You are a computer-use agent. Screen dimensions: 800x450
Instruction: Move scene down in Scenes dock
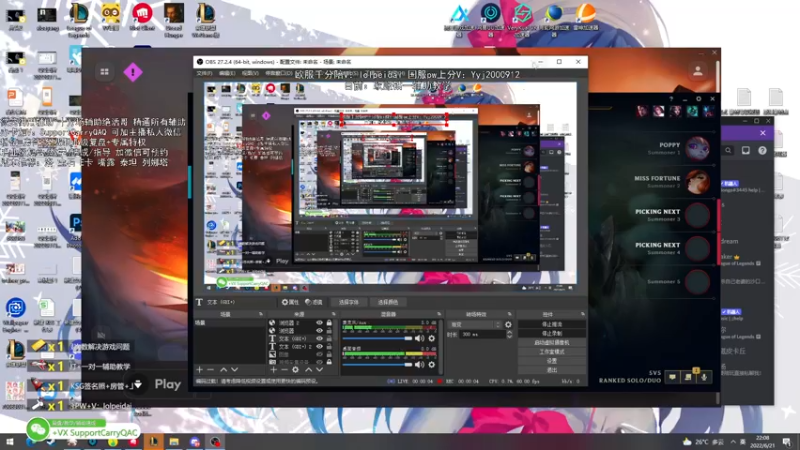235,369
